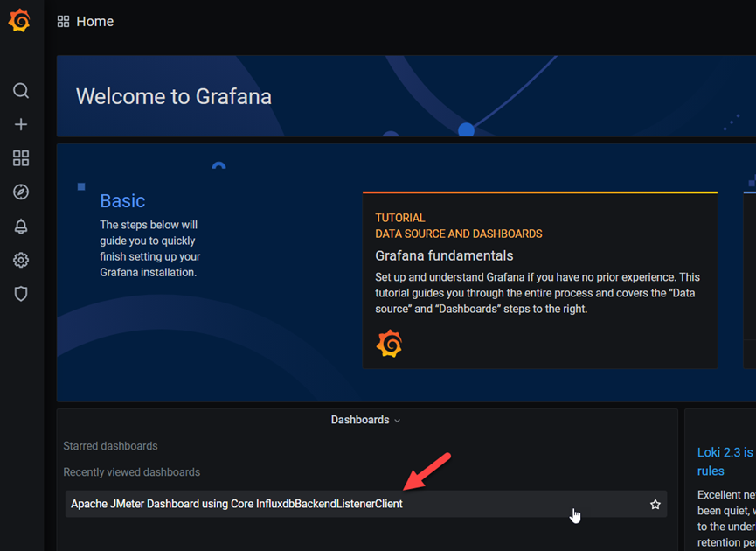756x551 pixels.
Task: Click the DATA SOURCE AND DASHBOARDS label
Action: [x=459, y=234]
